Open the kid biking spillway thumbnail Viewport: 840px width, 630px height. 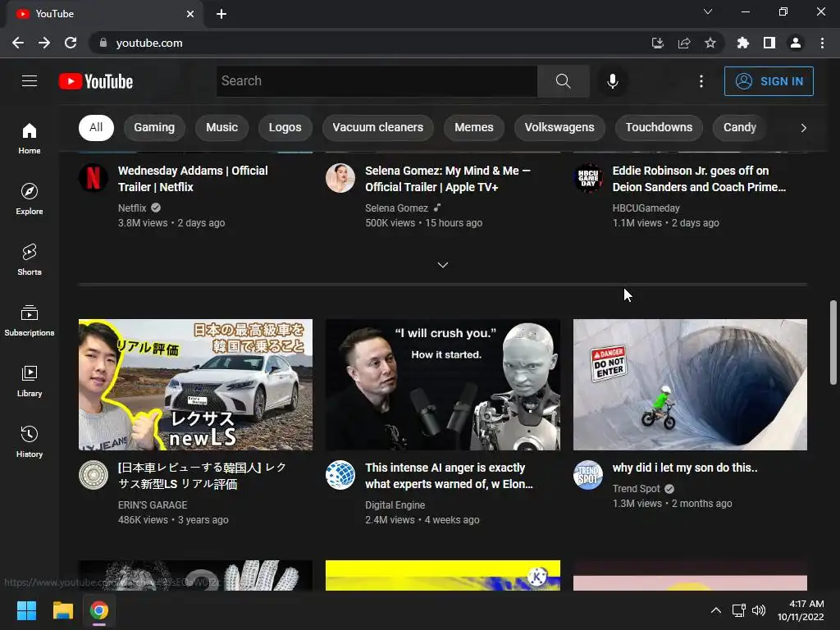pyautogui.click(x=690, y=385)
